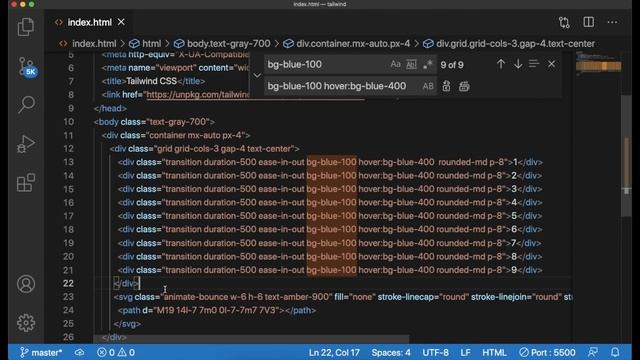The image size is (640, 360).
Task: Click the html breadcrumb item
Action: point(151,44)
